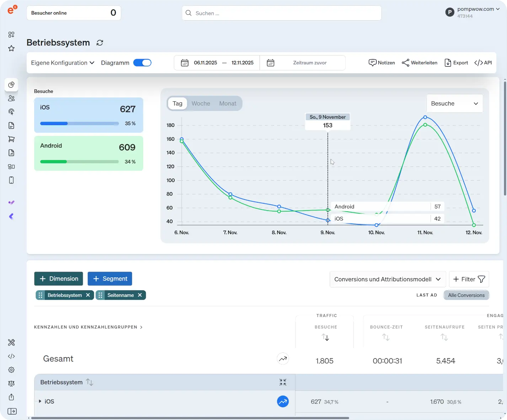Open the click behavior tracking section
The height and width of the screenshot is (420, 507).
click(x=11, y=112)
